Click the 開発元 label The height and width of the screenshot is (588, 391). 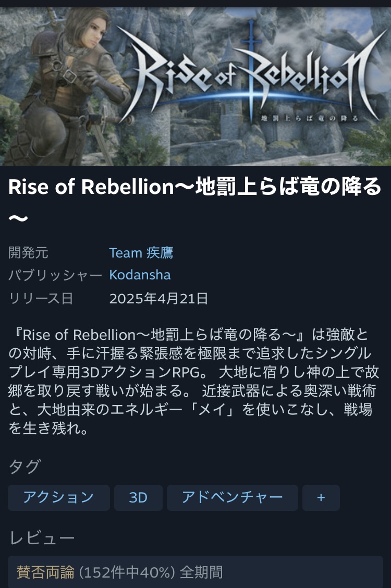[28, 253]
